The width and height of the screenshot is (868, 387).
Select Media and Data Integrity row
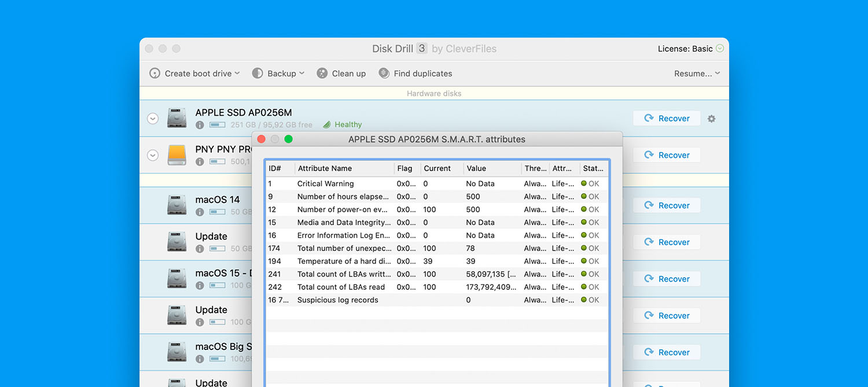pyautogui.click(x=437, y=222)
